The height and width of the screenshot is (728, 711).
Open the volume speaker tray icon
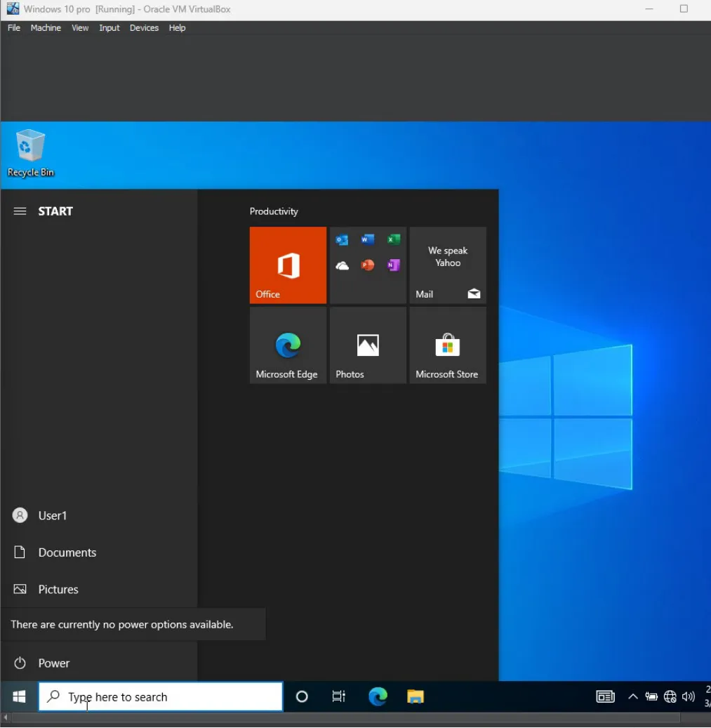(689, 696)
